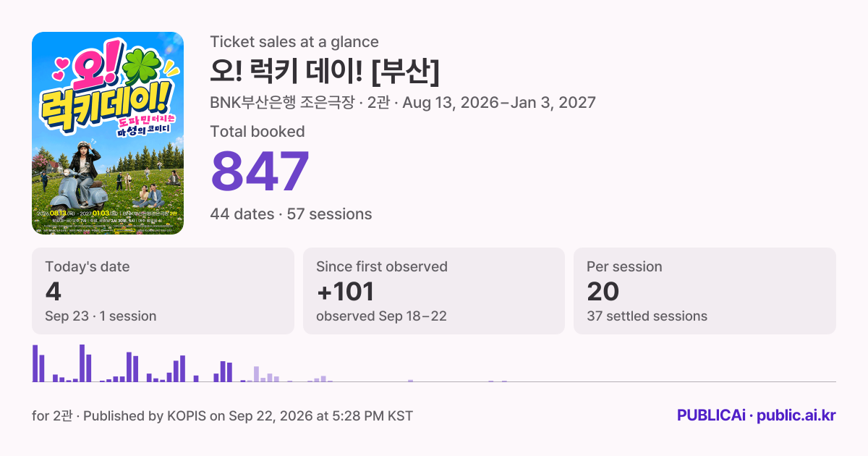Image resolution: width=868 pixels, height=456 pixels.
Task: Click the 37 settled sessions caption
Action: point(647,316)
